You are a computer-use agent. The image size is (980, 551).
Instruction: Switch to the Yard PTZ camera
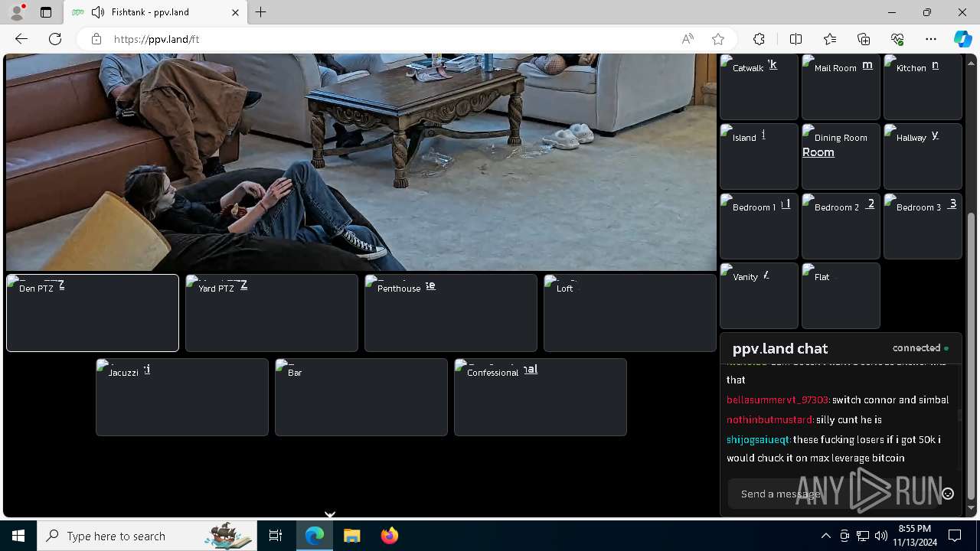coord(272,313)
